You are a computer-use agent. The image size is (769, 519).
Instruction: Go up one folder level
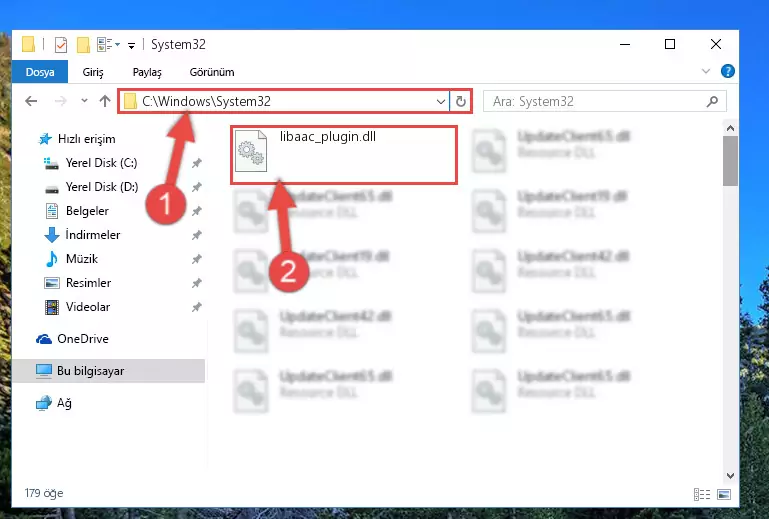(105, 101)
